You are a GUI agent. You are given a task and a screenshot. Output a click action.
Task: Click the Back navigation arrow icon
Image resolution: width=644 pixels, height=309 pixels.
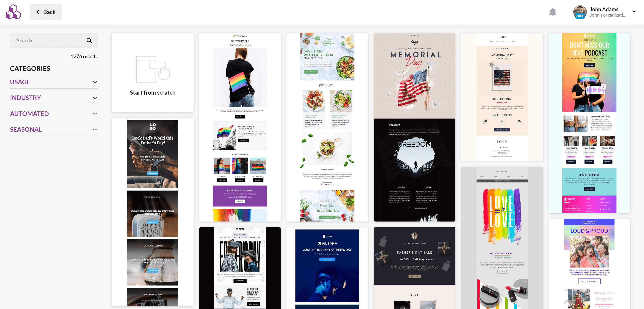[x=38, y=12]
